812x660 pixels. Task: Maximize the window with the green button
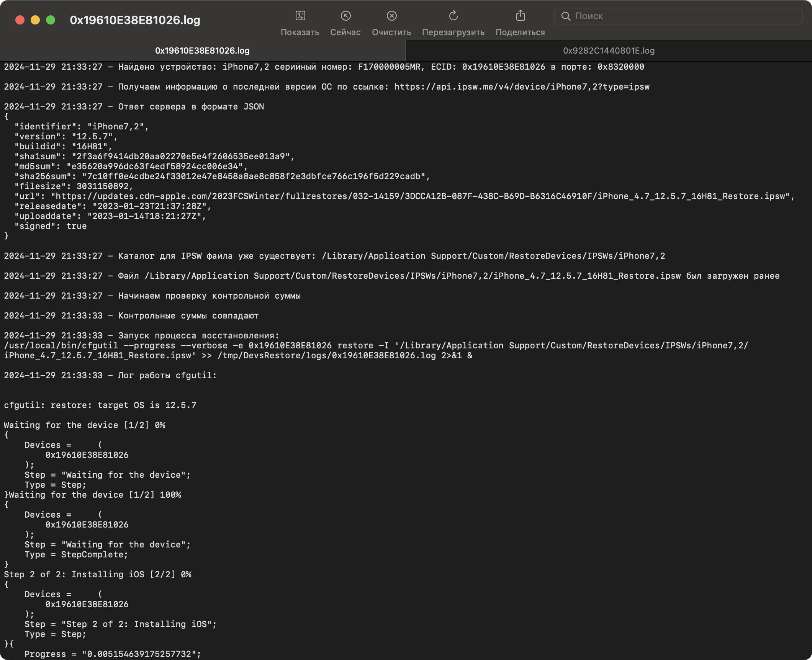point(51,20)
